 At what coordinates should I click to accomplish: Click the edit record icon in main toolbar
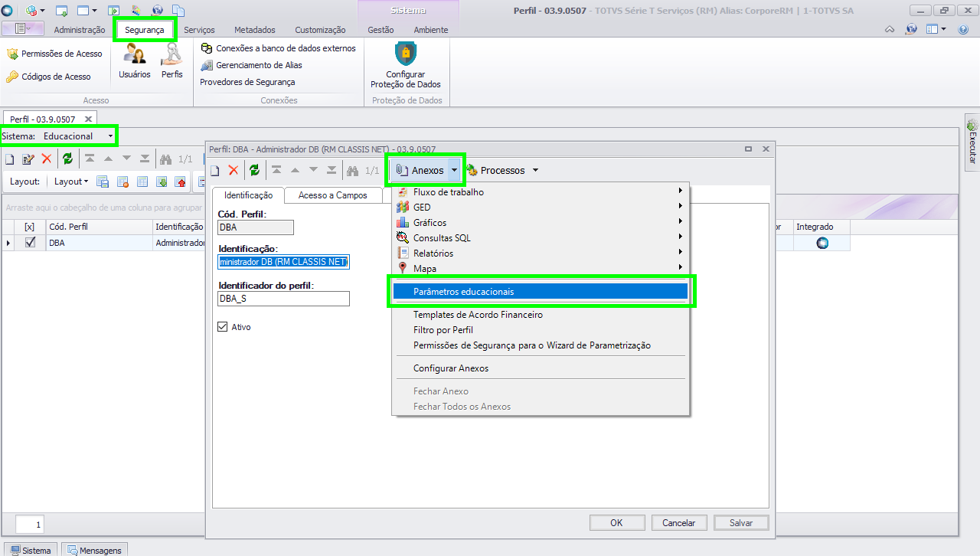pyautogui.click(x=28, y=159)
